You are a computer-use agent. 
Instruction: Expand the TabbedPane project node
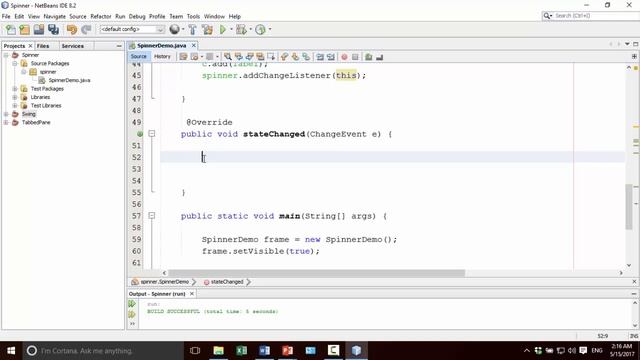tap(6, 122)
